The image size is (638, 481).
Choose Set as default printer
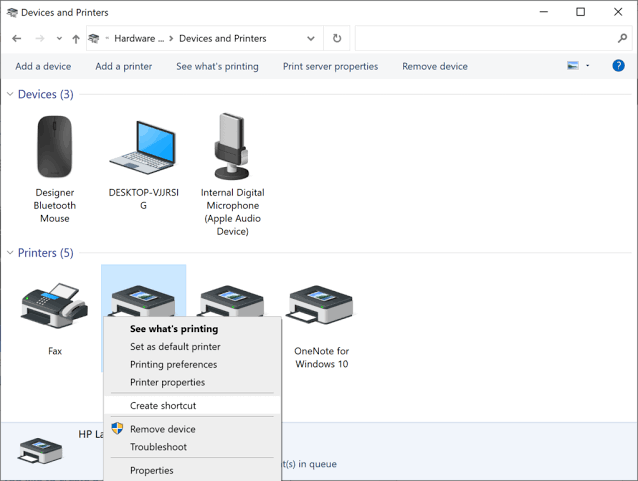(192, 346)
